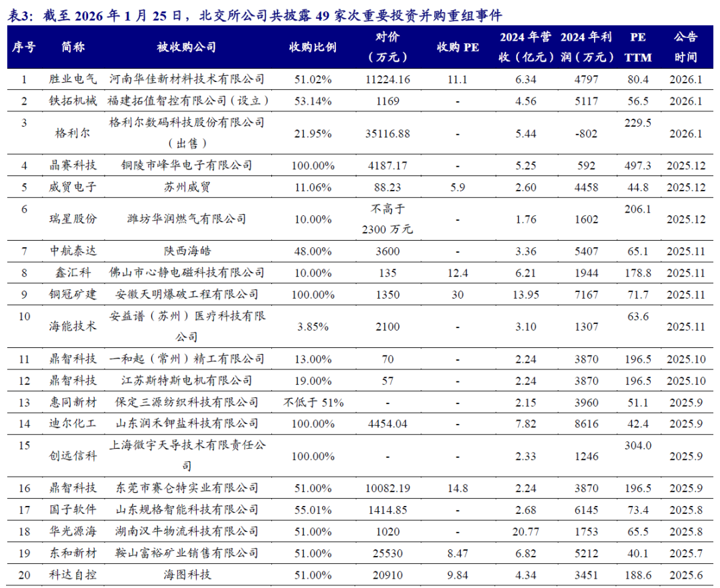Click the 序号 column header
Image resolution: width=720 pixels, height=588 pixels.
pyautogui.click(x=24, y=47)
